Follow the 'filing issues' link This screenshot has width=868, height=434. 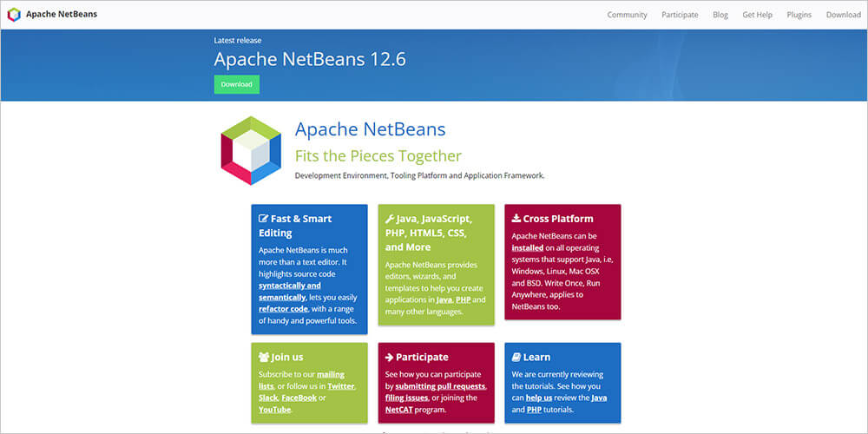coord(406,398)
